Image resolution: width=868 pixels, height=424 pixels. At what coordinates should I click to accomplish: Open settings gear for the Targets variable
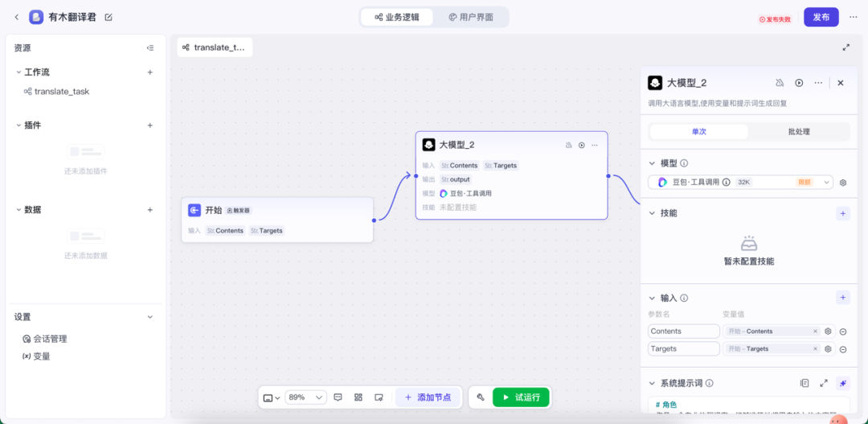[x=828, y=349]
